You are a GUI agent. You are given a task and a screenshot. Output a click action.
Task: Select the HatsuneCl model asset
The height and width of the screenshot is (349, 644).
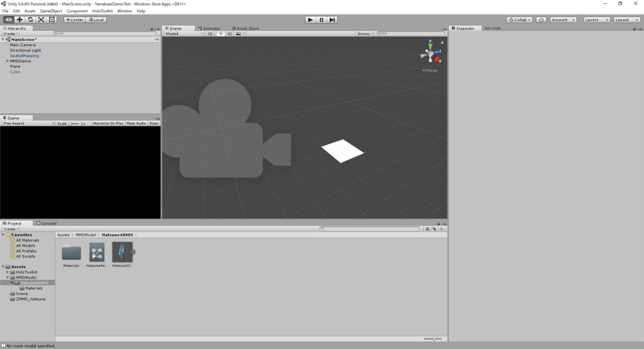[123, 252]
